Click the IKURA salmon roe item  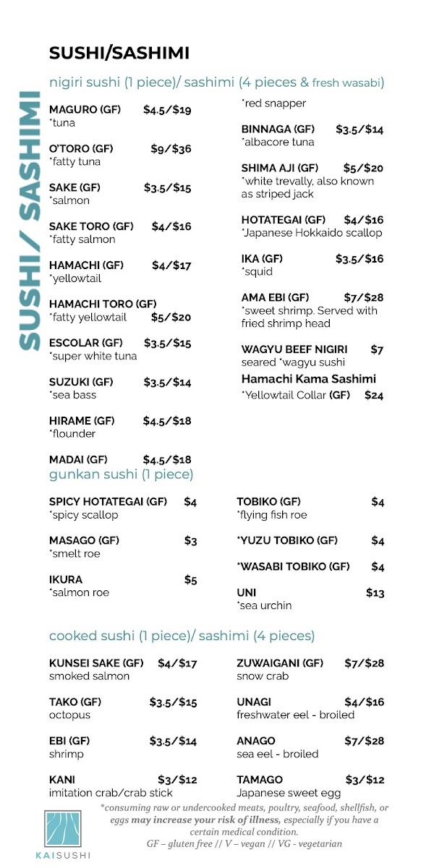coord(123,586)
